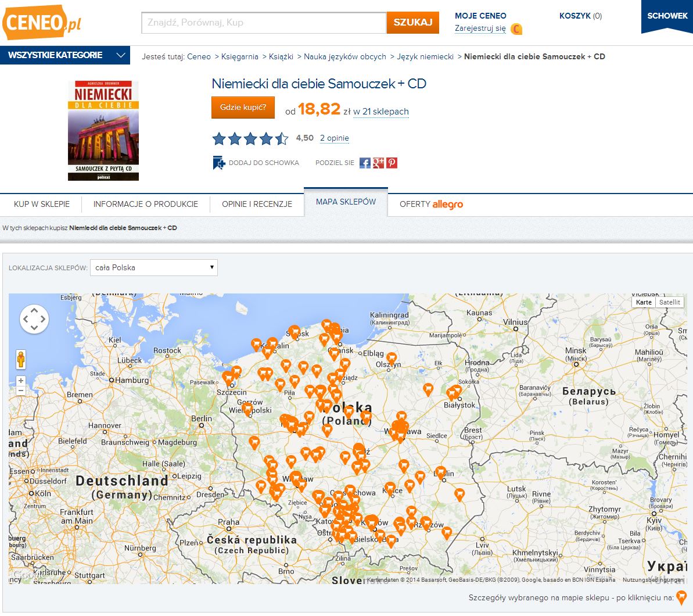
Task: Select the Karte map view
Action: 644,302
